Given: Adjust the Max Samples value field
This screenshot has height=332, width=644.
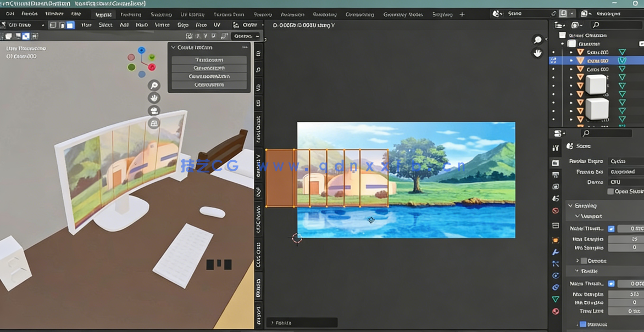Looking at the screenshot, I should [x=626, y=239].
